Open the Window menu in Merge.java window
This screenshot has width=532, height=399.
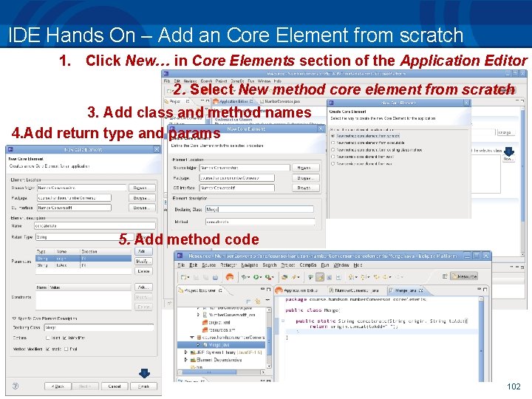(x=341, y=265)
